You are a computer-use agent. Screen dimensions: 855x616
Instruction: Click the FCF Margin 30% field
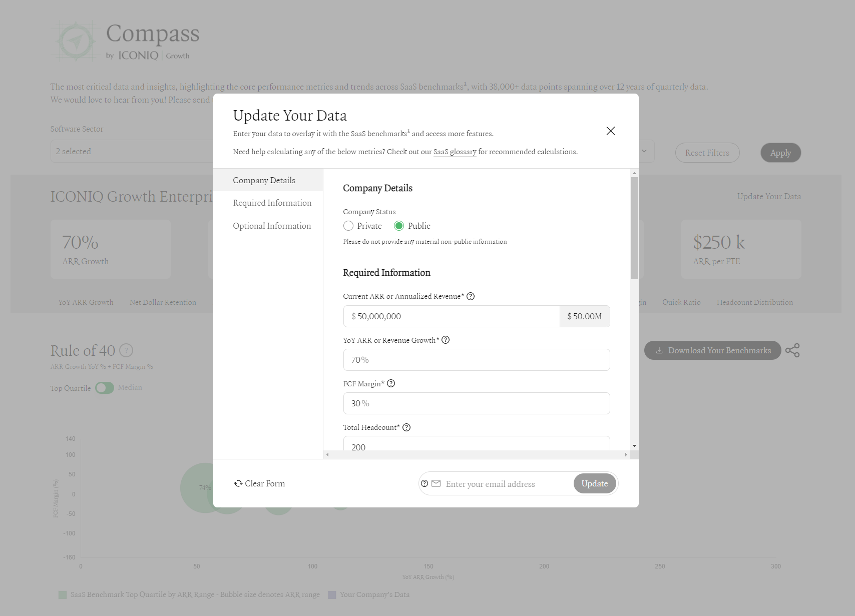point(477,403)
